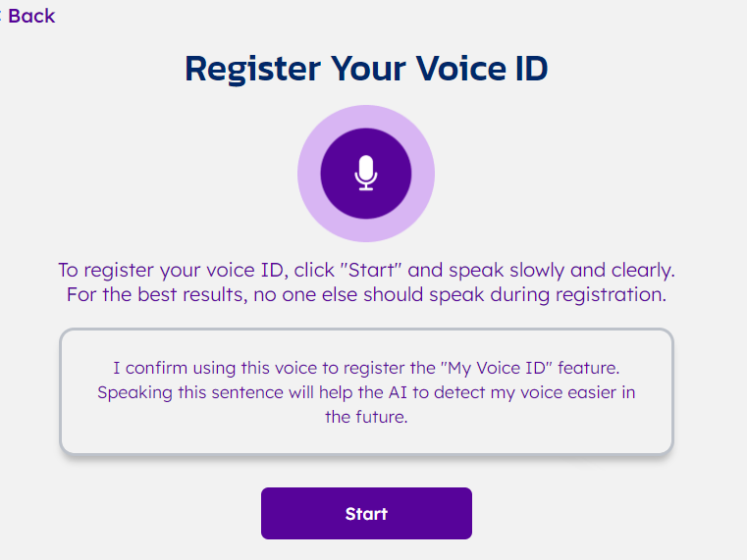Click "Voice ID" in the page heading
The image size is (747, 560).
pos(476,69)
